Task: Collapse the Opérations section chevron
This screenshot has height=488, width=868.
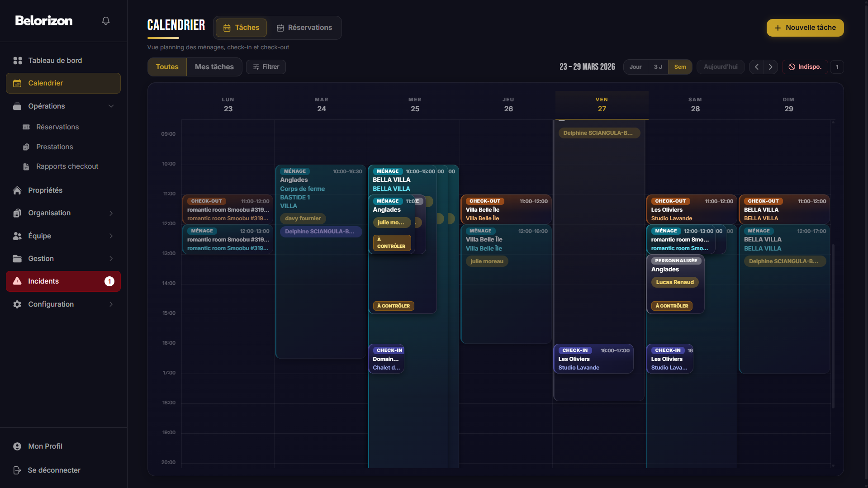Action: [x=111, y=106]
